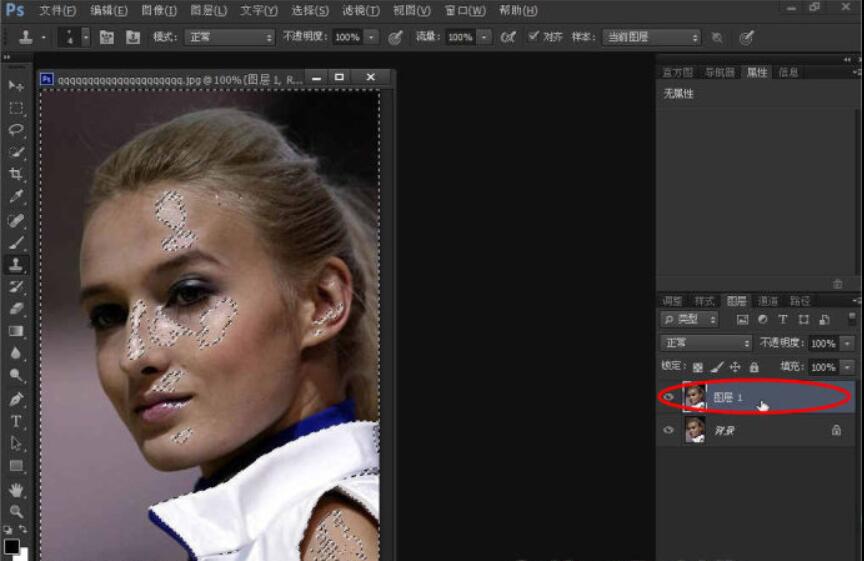Image resolution: width=864 pixels, height=561 pixels.
Task: Select the History Brush tool
Action: pos(15,287)
